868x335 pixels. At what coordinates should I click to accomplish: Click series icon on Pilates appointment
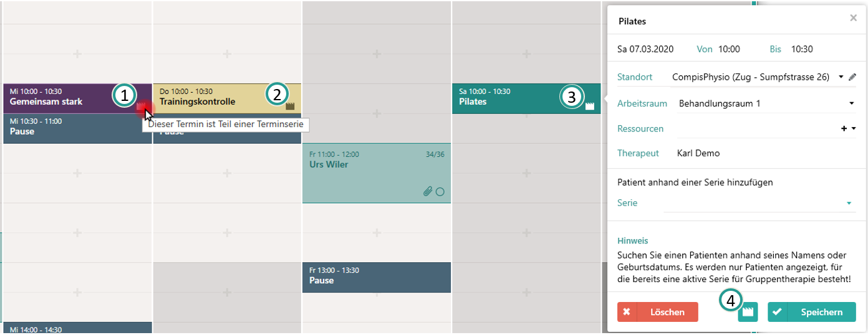[590, 106]
